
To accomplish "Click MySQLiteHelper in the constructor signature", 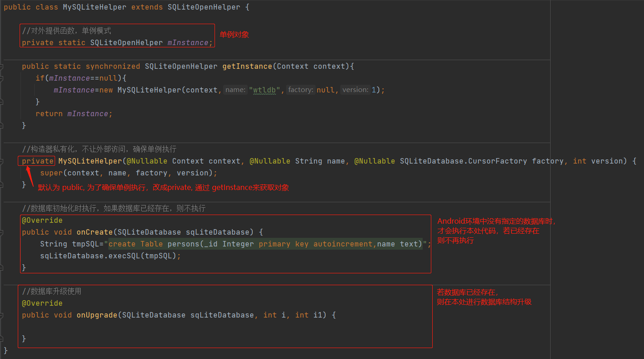I will [x=90, y=161].
